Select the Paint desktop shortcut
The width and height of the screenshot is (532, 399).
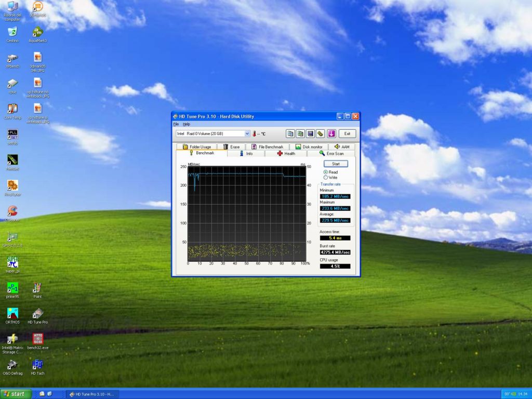pyautogui.click(x=37, y=290)
